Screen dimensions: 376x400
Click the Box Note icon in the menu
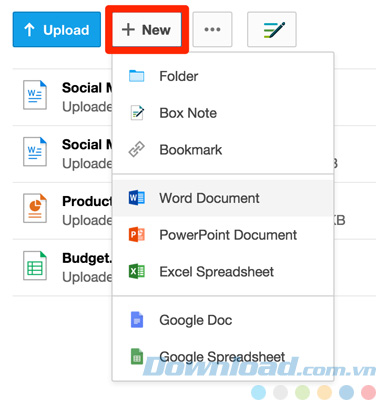point(137,113)
